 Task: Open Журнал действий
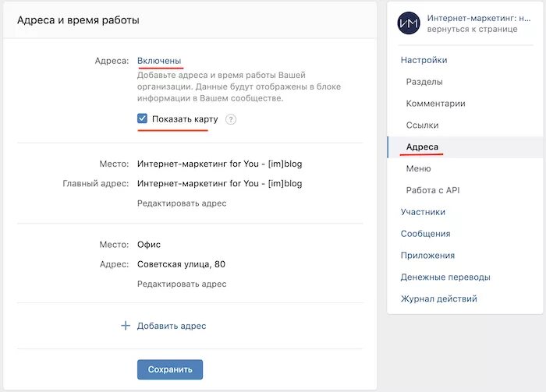click(x=438, y=298)
